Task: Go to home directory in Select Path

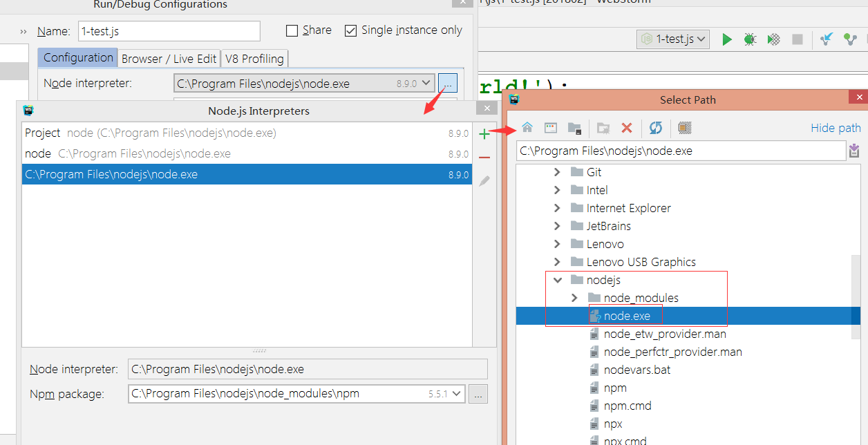Action: pyautogui.click(x=527, y=128)
